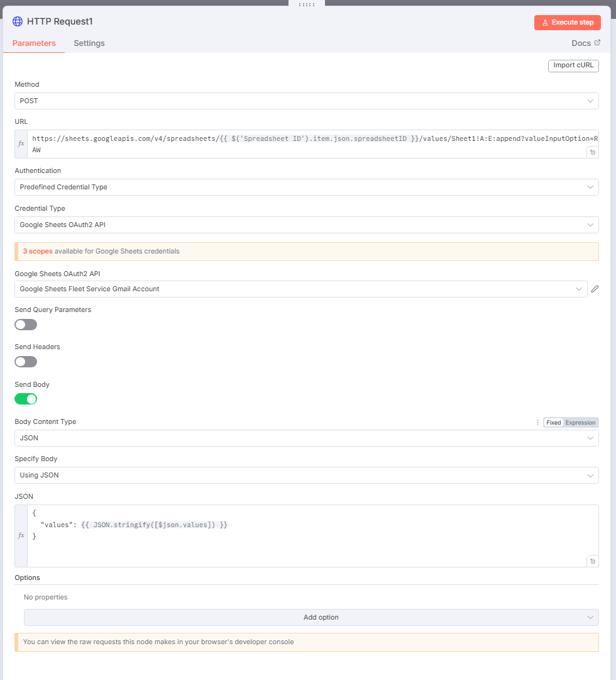The width and height of the screenshot is (616, 680).
Task: Open the JSON expression editor icon
Action: [x=592, y=561]
